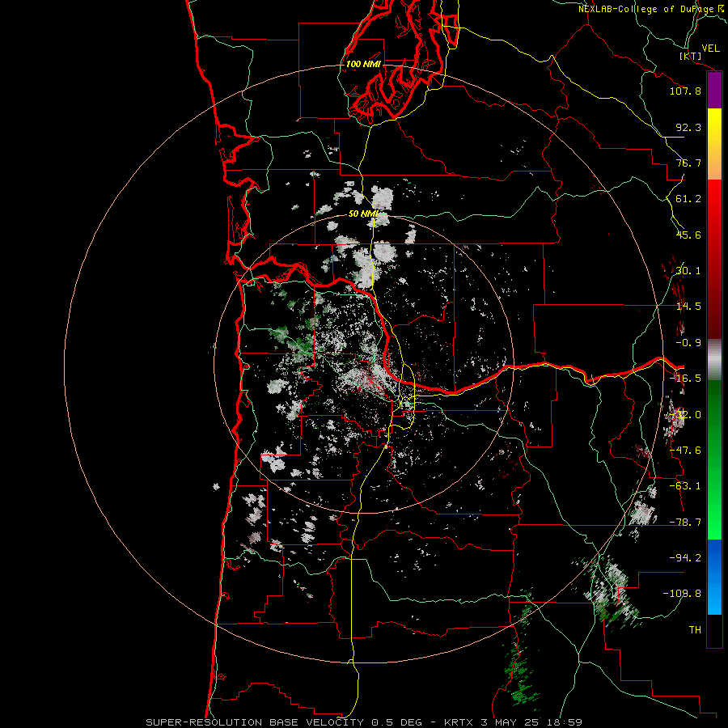Click the VEL legend title

click(710, 49)
